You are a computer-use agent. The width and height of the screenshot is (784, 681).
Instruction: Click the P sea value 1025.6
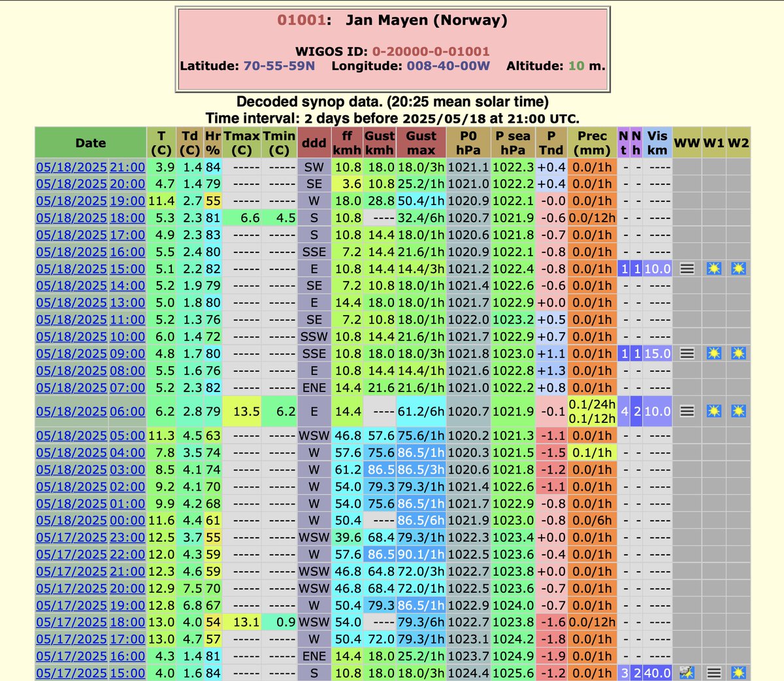tap(513, 673)
